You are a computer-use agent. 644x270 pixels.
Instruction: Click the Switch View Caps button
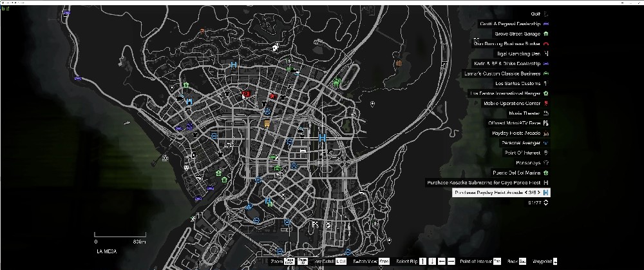coord(384,261)
